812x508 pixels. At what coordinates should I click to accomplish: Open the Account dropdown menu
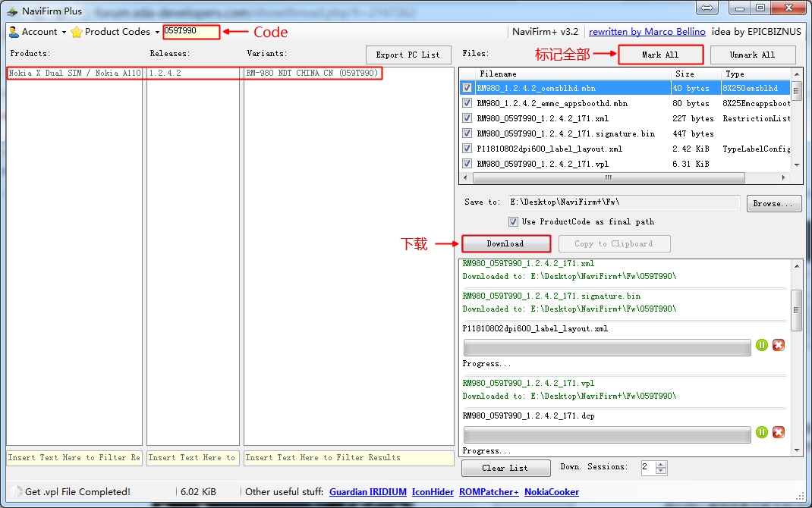pos(64,32)
